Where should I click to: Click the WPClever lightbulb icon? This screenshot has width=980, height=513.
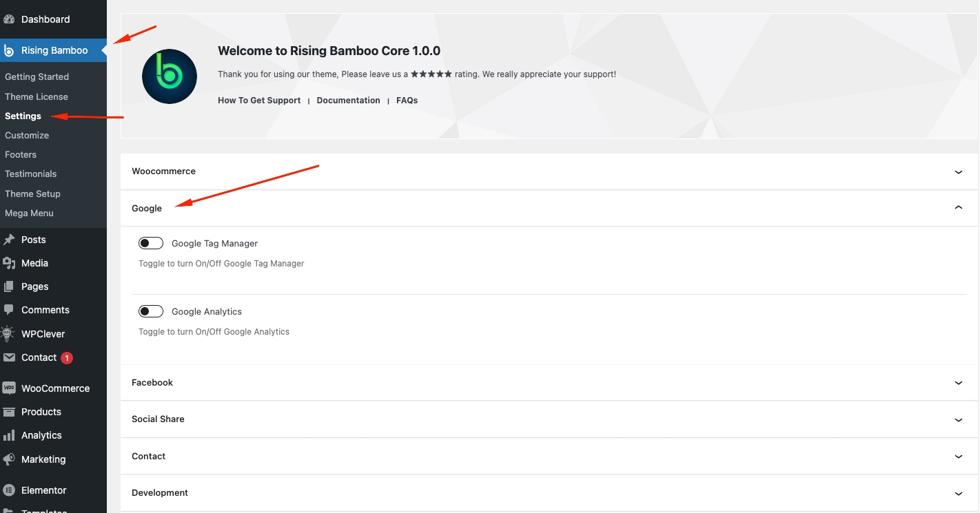click(x=9, y=334)
